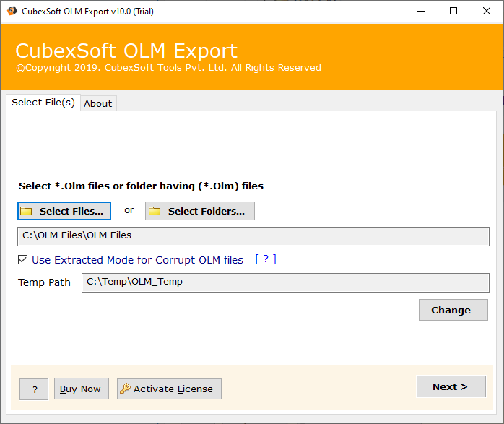
Task: Toggle Use Extracted Mode for Corrupt OLM checkbox
Action: pyautogui.click(x=23, y=260)
